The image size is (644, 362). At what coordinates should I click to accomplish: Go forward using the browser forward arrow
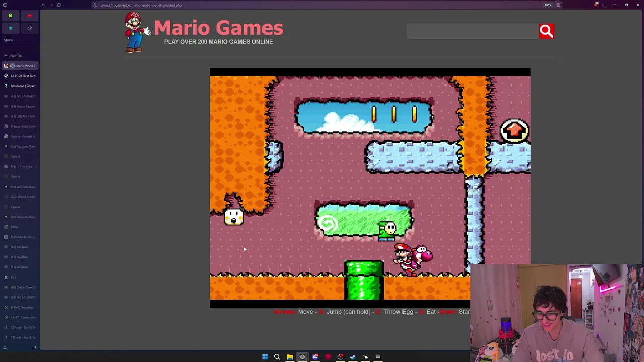pos(51,5)
